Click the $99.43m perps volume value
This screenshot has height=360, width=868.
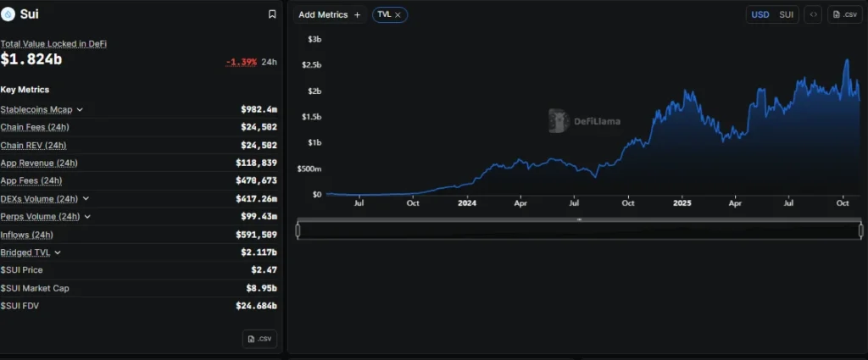259,217
